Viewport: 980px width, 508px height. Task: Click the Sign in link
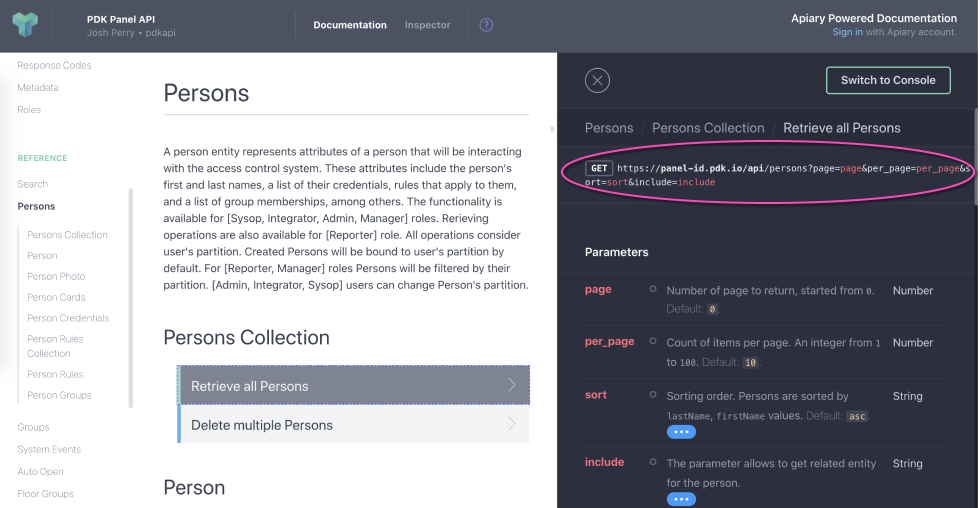(x=847, y=32)
